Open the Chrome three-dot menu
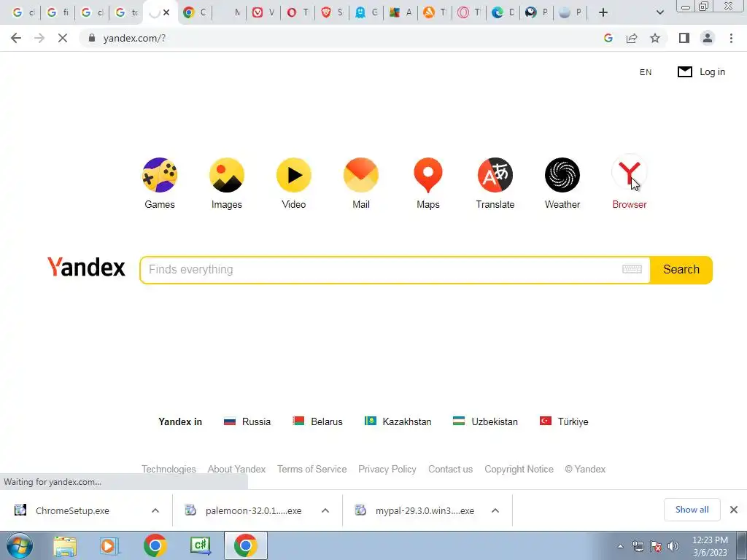747x560 pixels. click(x=731, y=38)
